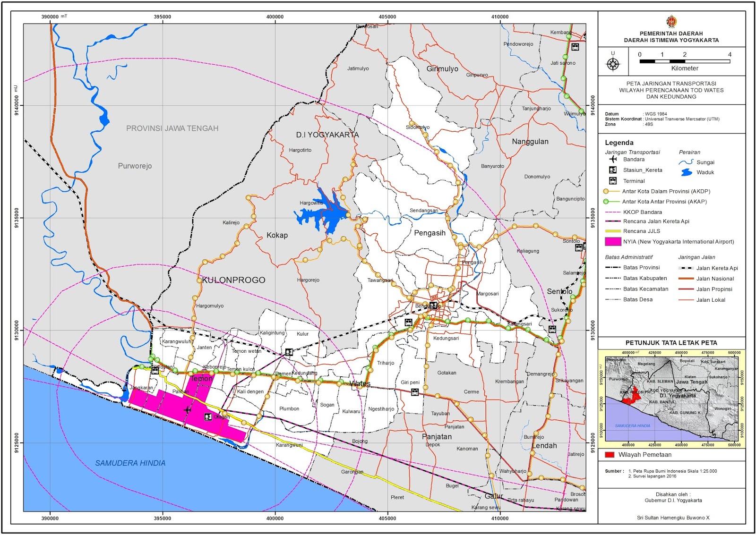Select the Stasiun_Kereta symbol in legend
The width and height of the screenshot is (756, 535).
coord(613,170)
